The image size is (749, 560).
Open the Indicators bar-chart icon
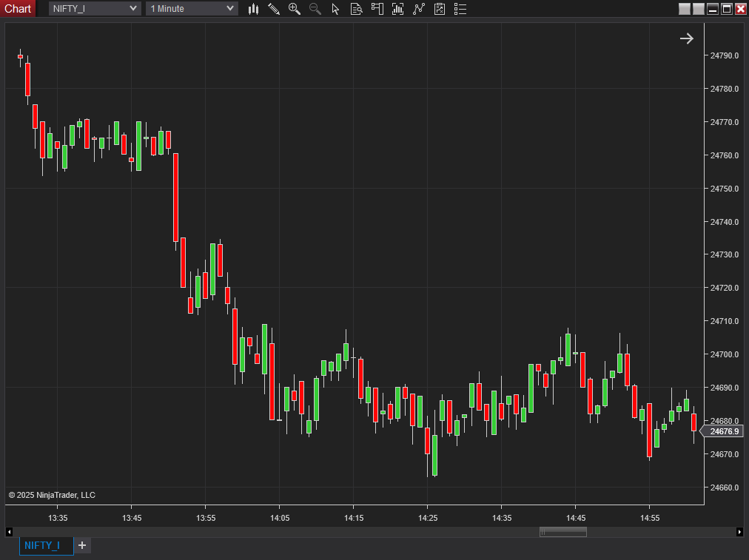tap(398, 9)
